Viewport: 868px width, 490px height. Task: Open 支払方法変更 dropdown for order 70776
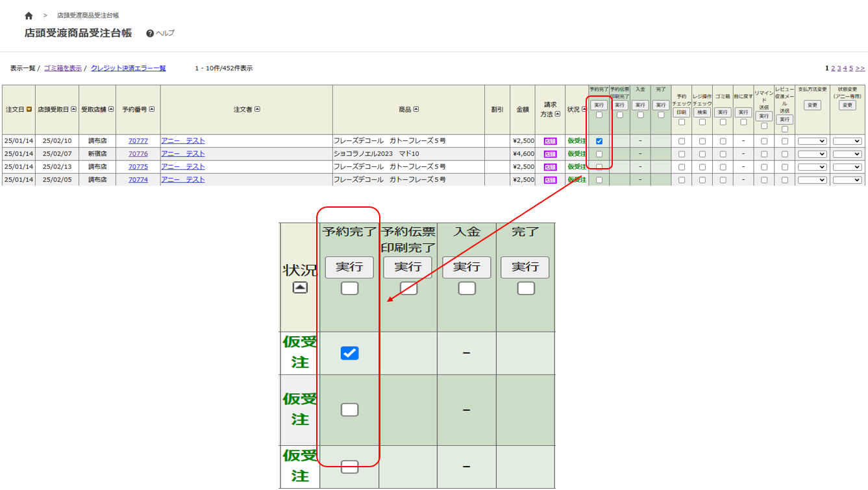812,154
